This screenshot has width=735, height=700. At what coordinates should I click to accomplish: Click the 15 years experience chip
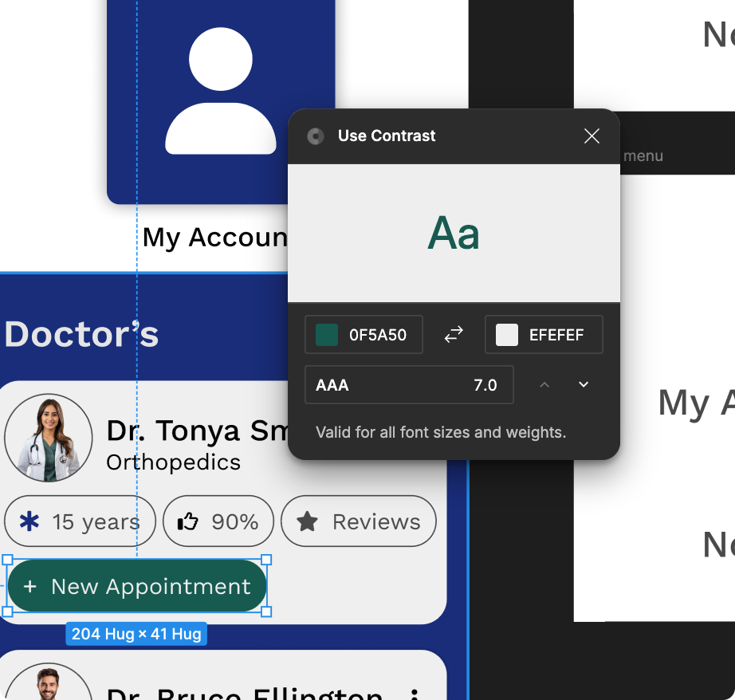coord(80,521)
